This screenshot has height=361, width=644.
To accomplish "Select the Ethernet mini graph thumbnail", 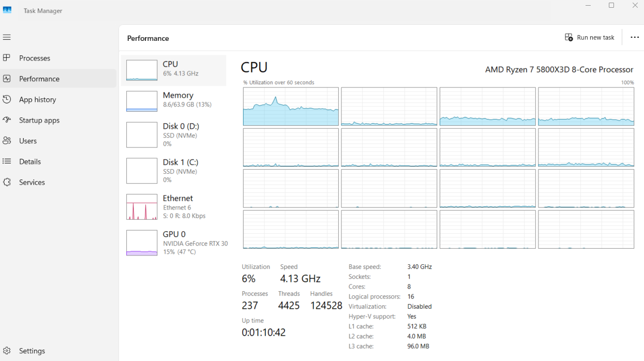I will (x=142, y=207).
